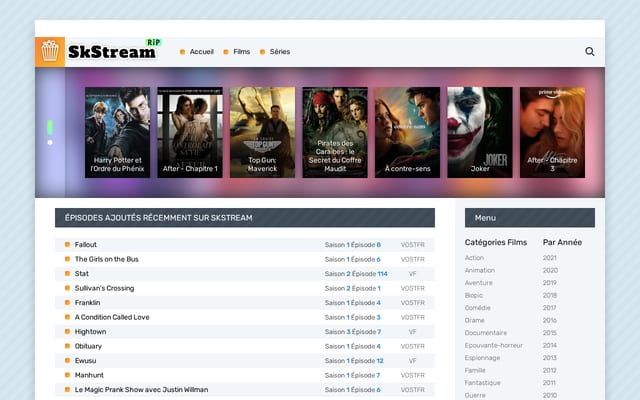Filter films by year 2019
The image size is (640, 400).
click(x=550, y=282)
